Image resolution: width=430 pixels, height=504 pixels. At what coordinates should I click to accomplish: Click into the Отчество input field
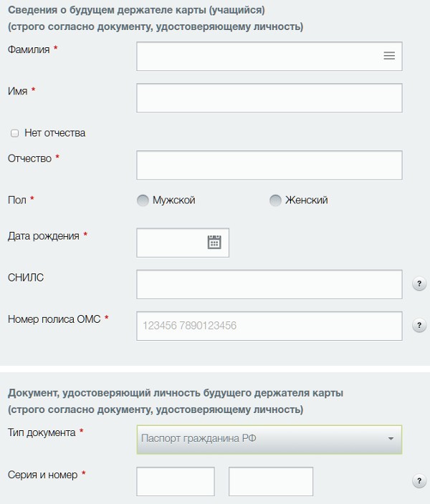tap(269, 165)
